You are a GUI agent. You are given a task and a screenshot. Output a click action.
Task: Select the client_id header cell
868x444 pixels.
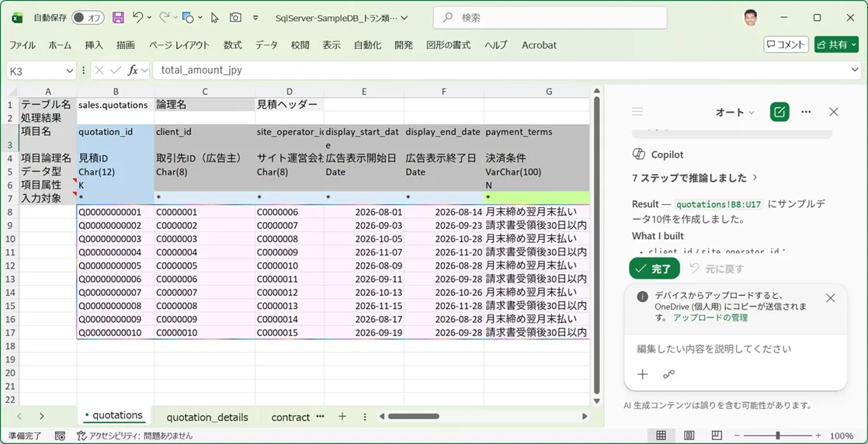tap(205, 138)
